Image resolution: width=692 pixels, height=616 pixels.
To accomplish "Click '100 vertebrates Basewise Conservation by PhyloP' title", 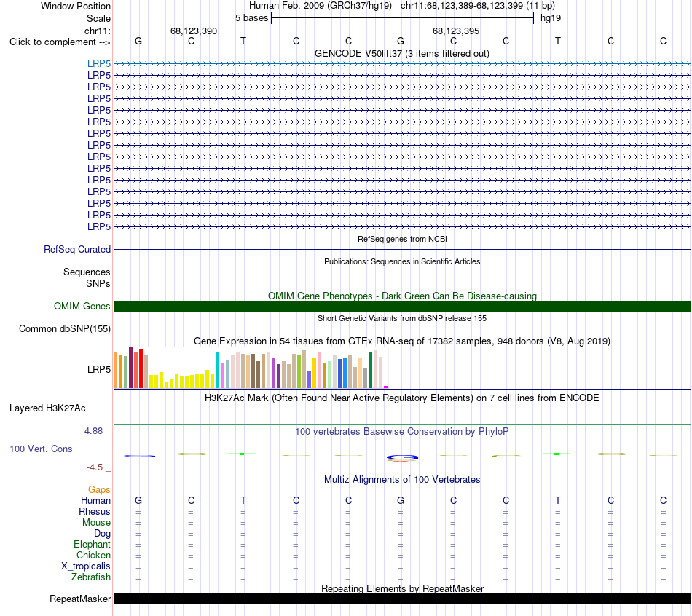I will point(401,432).
